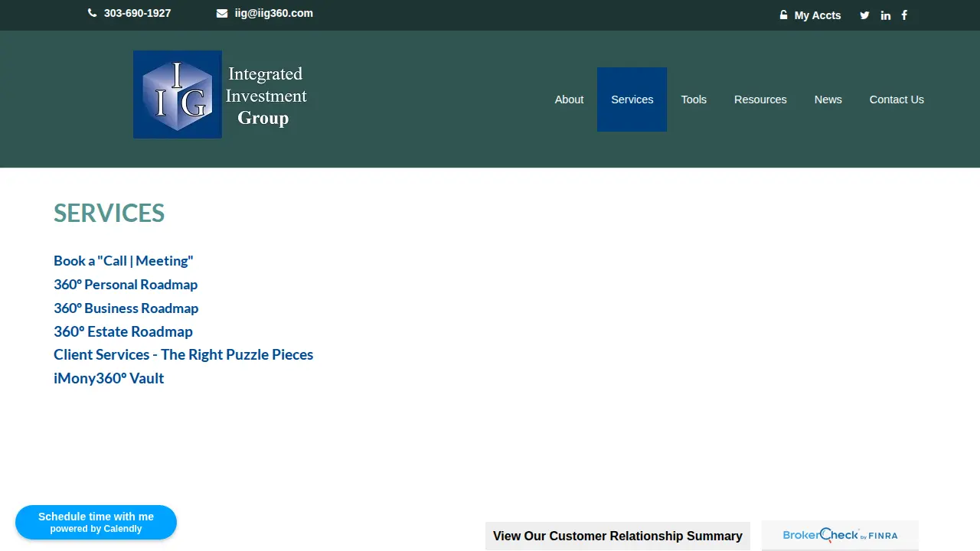Visit the Facebook page icon
The height and width of the screenshot is (551, 980).
point(904,15)
